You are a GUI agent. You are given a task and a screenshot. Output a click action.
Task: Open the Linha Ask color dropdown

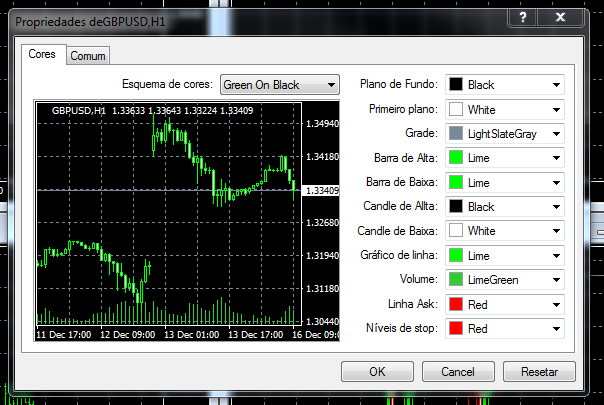click(x=505, y=304)
